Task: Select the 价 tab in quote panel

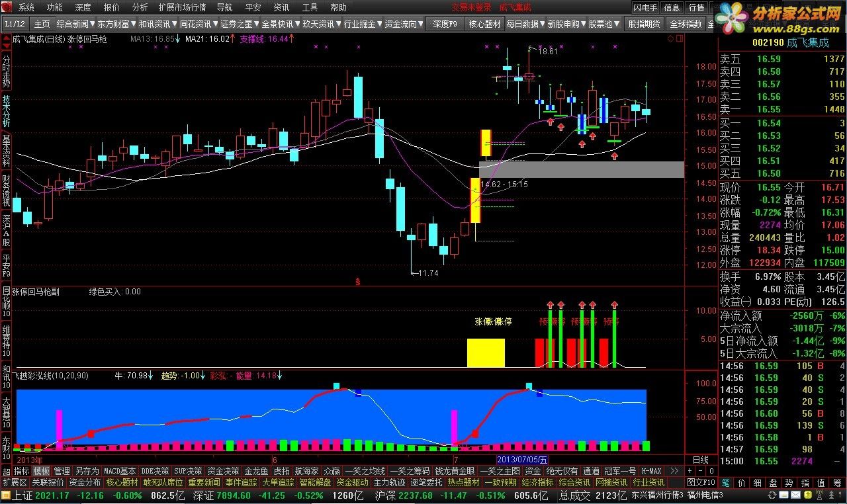Action: tap(742, 483)
